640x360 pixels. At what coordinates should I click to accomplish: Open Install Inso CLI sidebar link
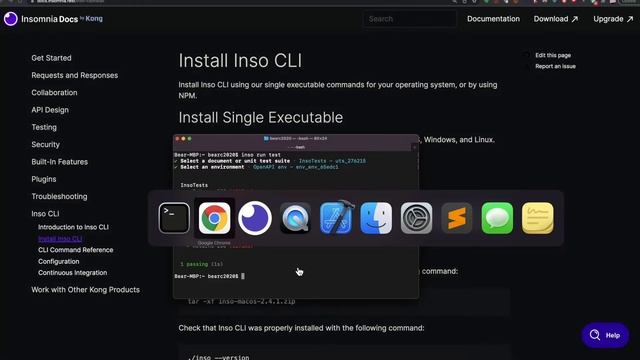click(60, 238)
